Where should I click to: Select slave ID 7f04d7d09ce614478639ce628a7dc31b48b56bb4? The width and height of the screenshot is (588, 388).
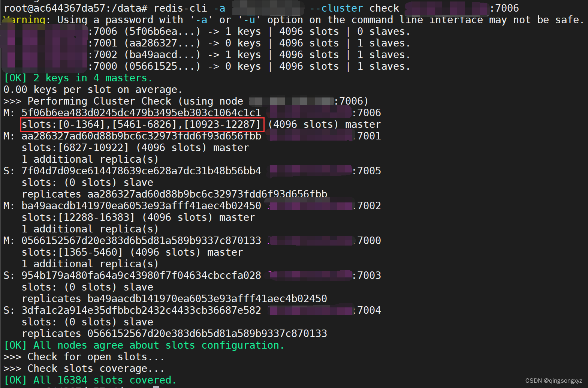coord(141,171)
